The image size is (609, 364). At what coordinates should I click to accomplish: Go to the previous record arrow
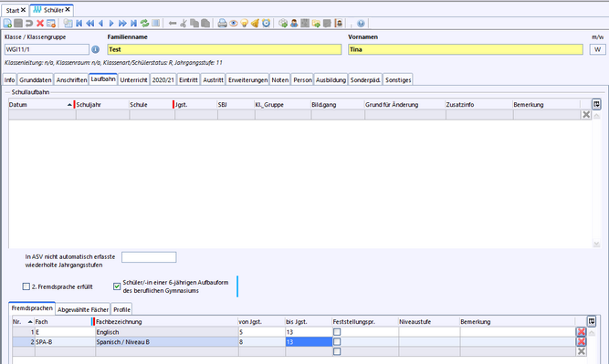(101, 24)
